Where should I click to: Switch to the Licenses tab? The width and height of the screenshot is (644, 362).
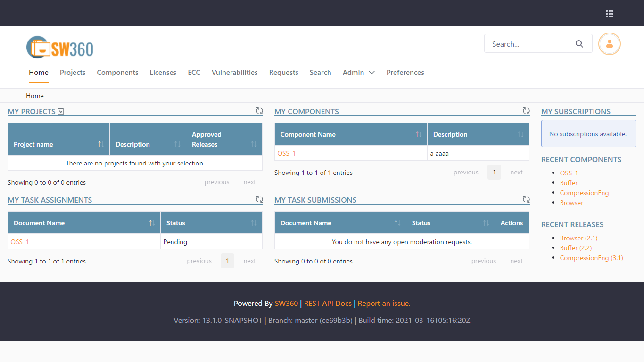pyautogui.click(x=163, y=73)
